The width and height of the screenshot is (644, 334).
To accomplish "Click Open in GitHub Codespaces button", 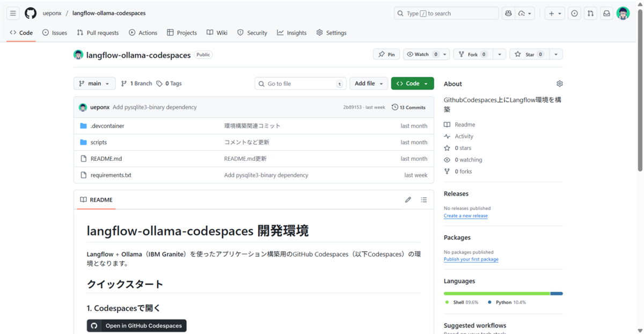I will 137,326.
